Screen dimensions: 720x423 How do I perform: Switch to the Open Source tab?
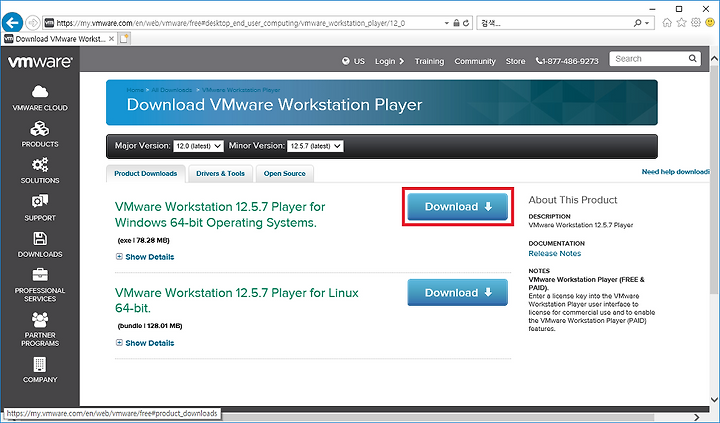click(x=285, y=174)
